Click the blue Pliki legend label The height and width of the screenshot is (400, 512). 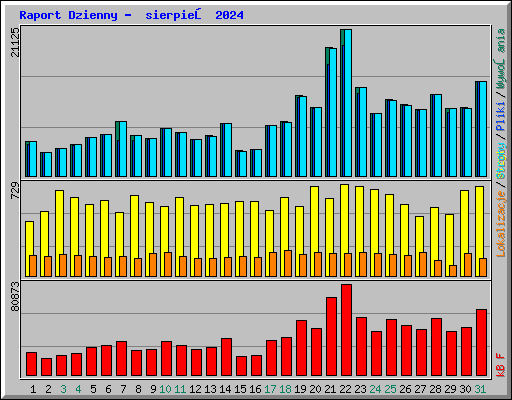(x=501, y=117)
